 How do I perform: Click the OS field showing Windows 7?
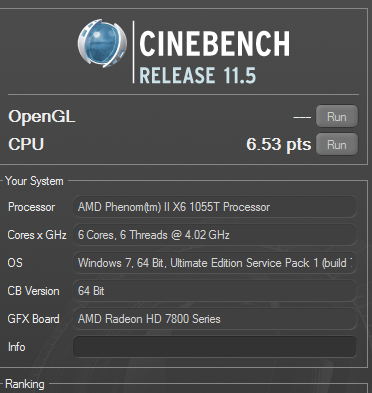coord(215,263)
